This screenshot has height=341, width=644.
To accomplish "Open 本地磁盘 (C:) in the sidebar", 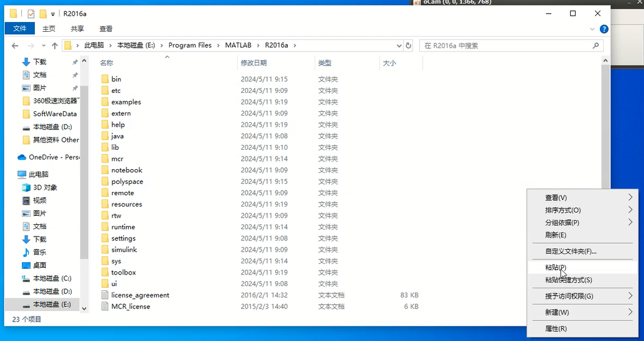I will 52,279.
